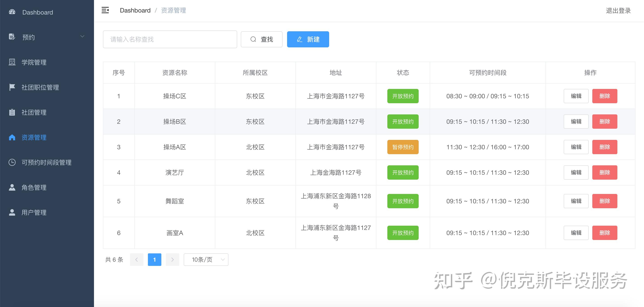Click 开放预约 status tag for 演艺厅
644x307 pixels.
coord(403,172)
